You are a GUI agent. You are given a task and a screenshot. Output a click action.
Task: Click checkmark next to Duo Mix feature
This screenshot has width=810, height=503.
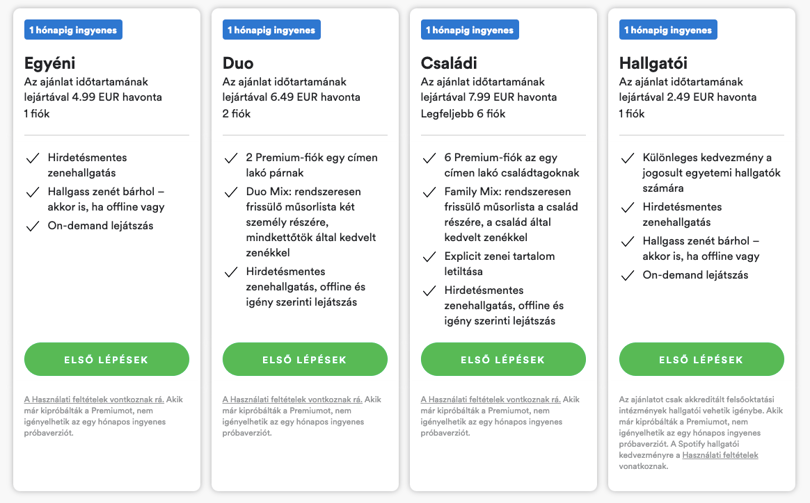[231, 192]
